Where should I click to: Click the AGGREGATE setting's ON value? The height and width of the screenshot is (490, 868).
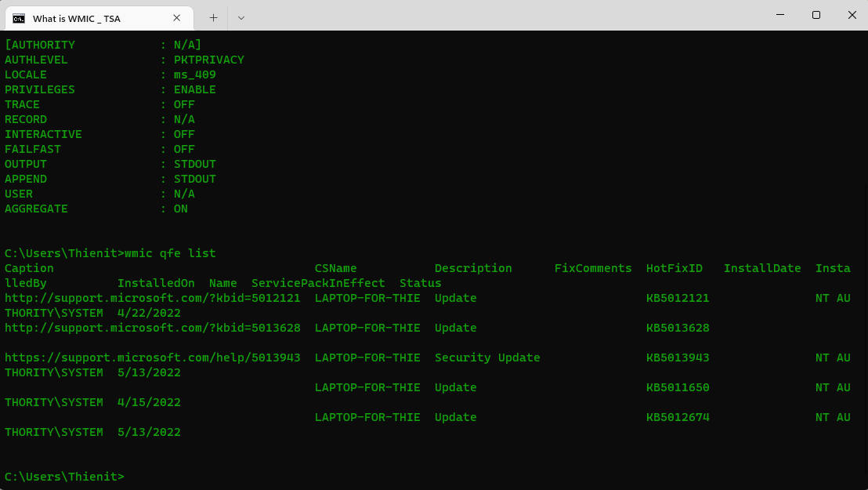180,209
